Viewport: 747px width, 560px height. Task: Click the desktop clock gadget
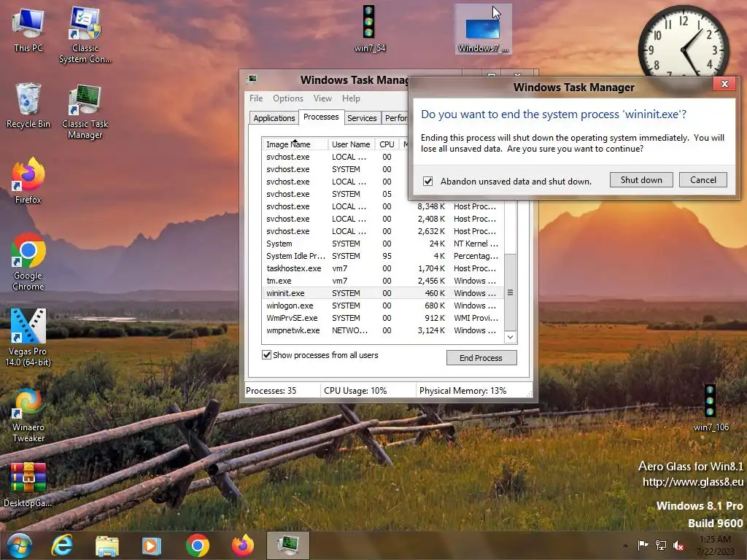coord(683,43)
